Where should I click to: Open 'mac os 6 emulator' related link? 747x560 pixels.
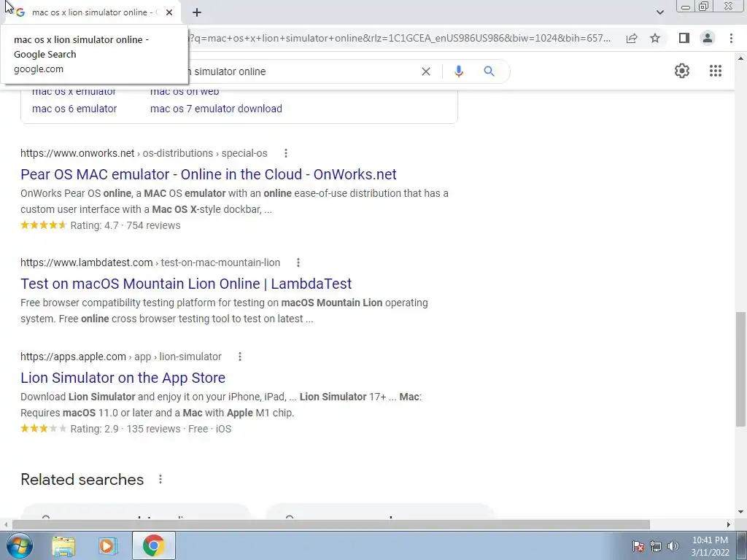click(x=74, y=109)
